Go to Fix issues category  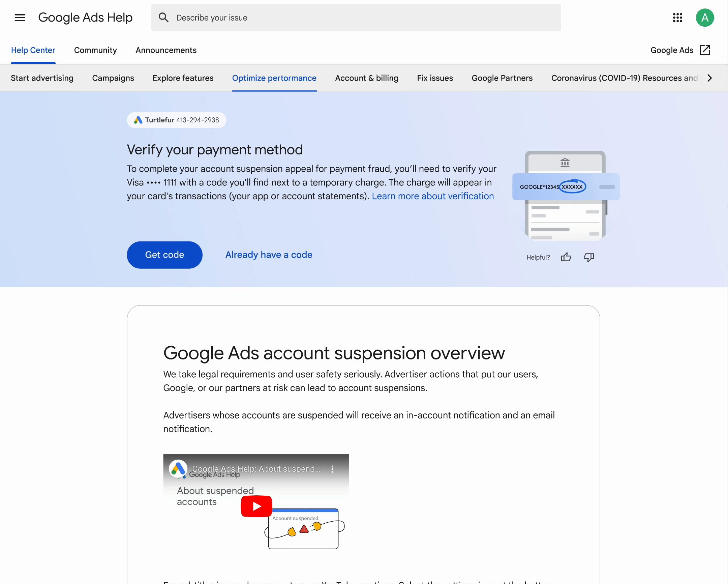435,78
